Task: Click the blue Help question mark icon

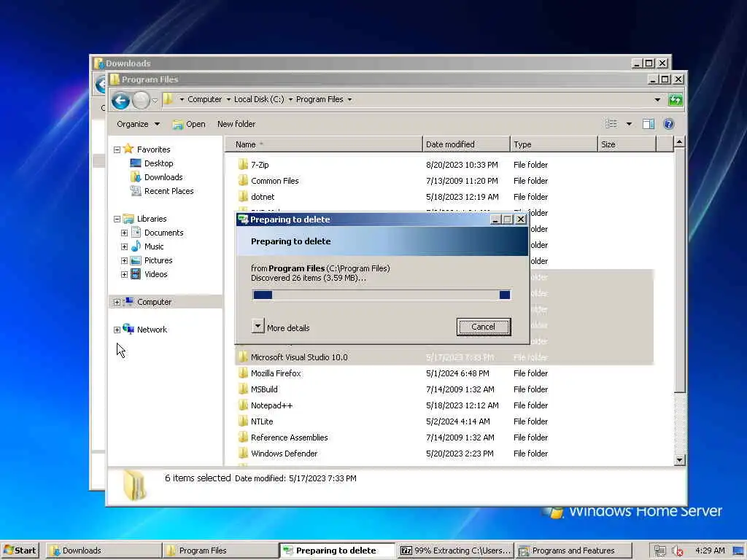Action: click(x=668, y=124)
